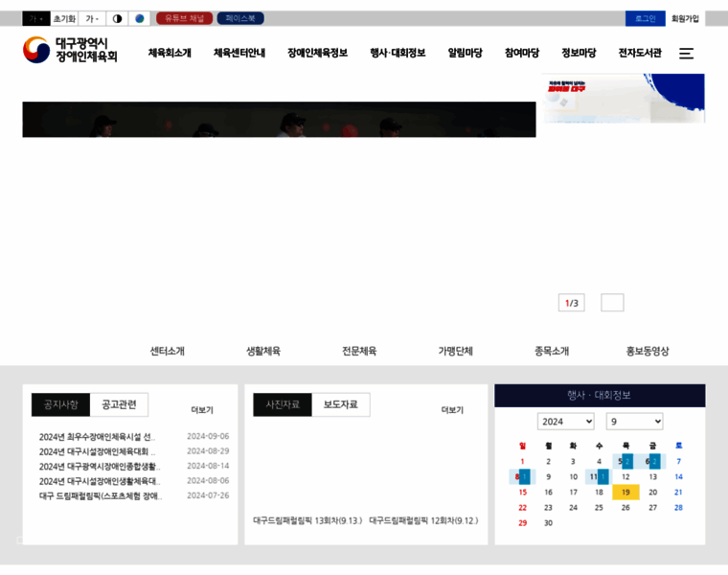
Task: Click the font size decrease button 가-
Action: pyautogui.click(x=92, y=18)
